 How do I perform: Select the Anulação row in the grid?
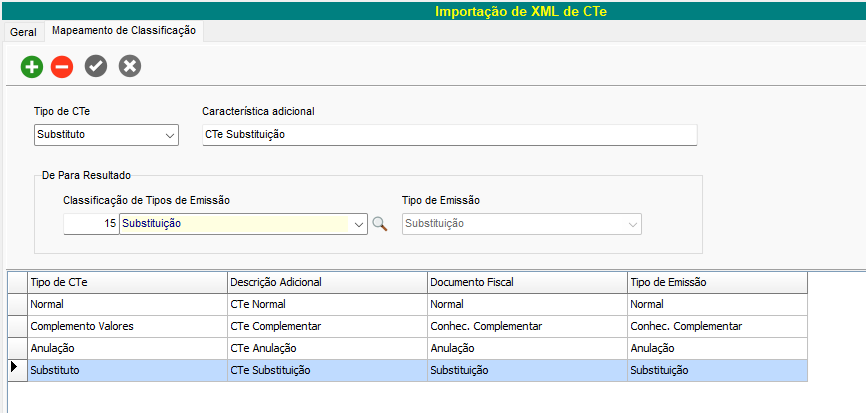(127, 348)
